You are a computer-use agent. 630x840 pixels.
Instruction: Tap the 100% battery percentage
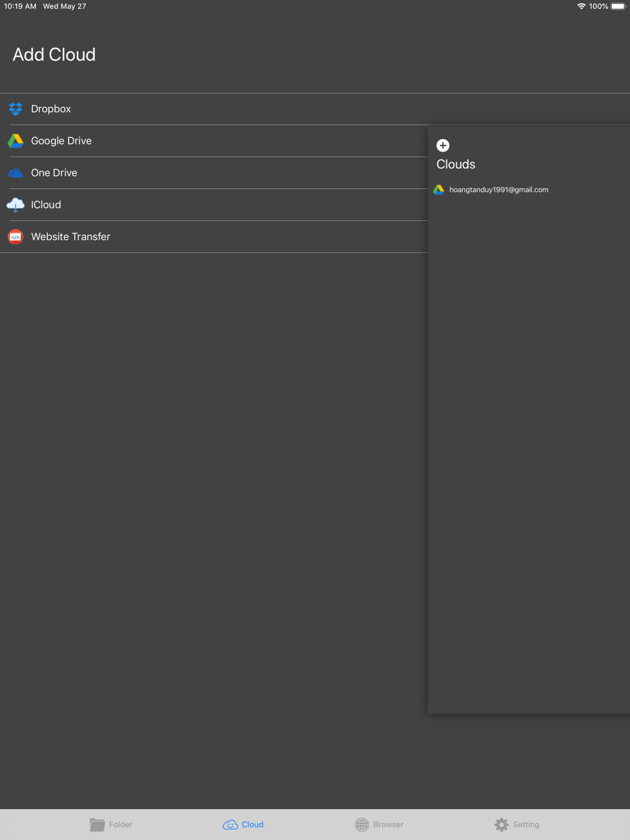point(598,6)
